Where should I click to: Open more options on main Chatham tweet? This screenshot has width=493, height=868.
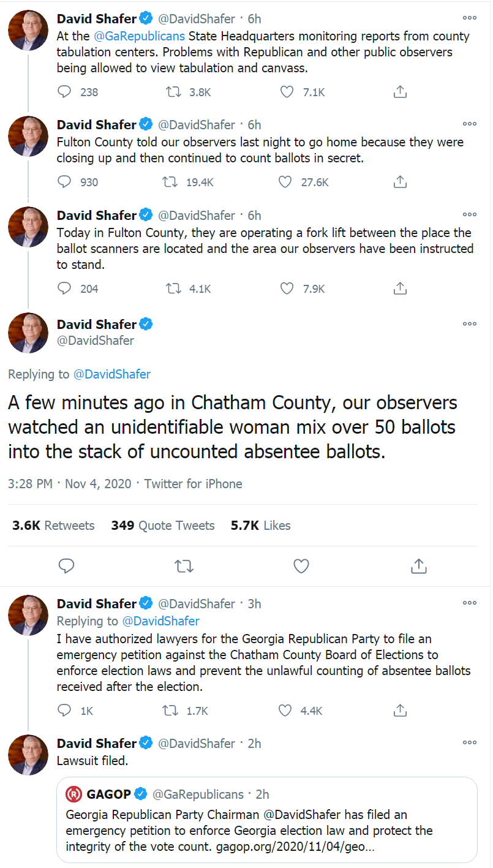click(469, 323)
